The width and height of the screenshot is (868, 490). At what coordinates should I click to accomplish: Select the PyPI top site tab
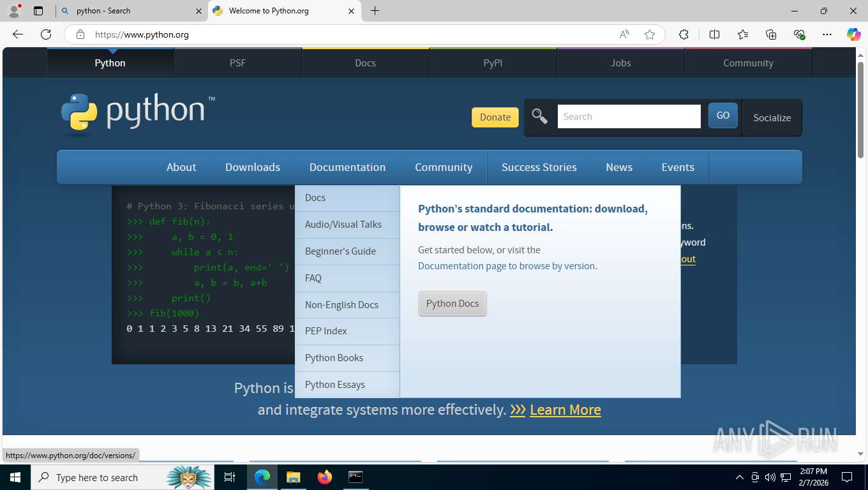[x=493, y=63]
